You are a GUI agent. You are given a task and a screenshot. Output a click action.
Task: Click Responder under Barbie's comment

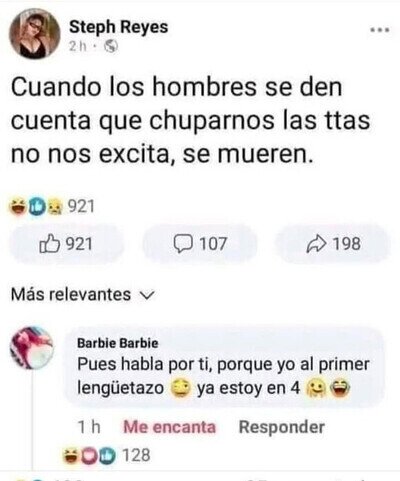[x=282, y=427]
